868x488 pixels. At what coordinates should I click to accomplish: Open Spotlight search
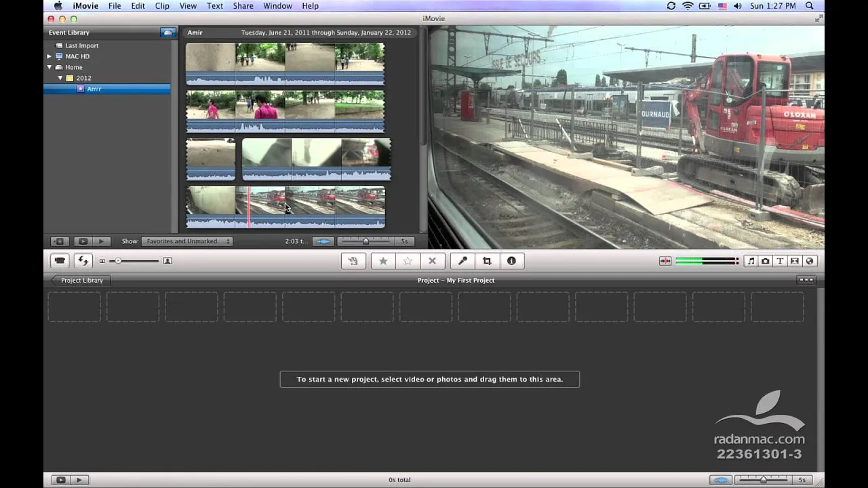pos(810,6)
